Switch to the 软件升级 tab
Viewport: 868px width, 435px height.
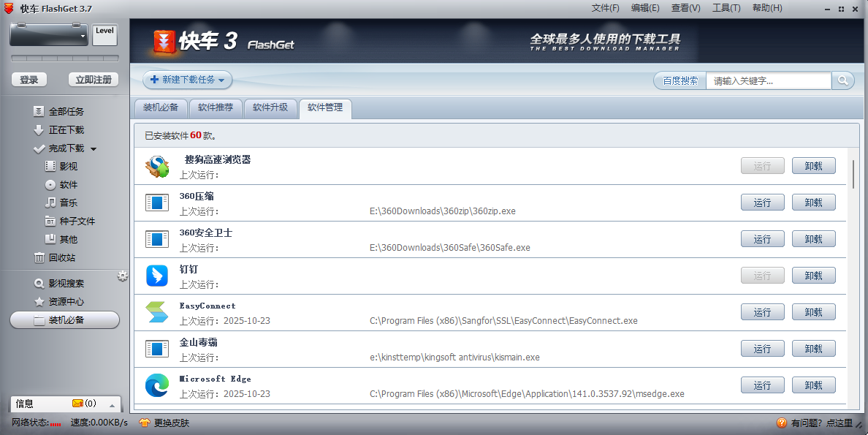click(270, 108)
